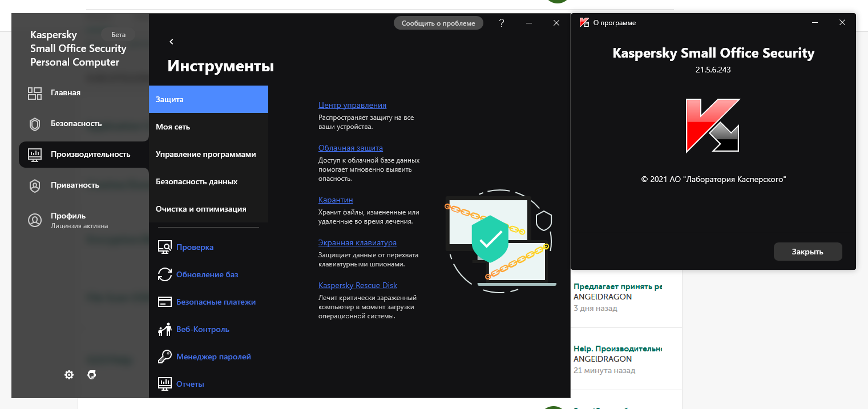Viewport: 868px width, 409px height.
Task: Open the background post "Предлагает принять ре"
Action: click(617, 286)
